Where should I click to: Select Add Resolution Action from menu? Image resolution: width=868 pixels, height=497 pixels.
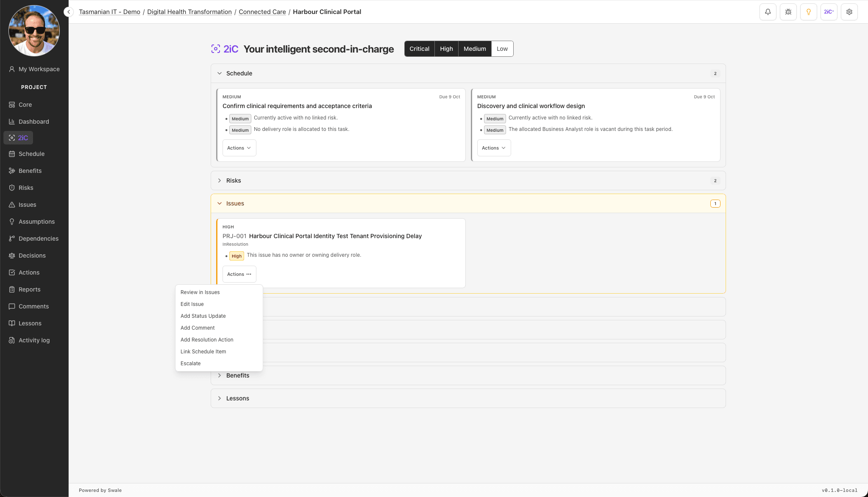219,340
